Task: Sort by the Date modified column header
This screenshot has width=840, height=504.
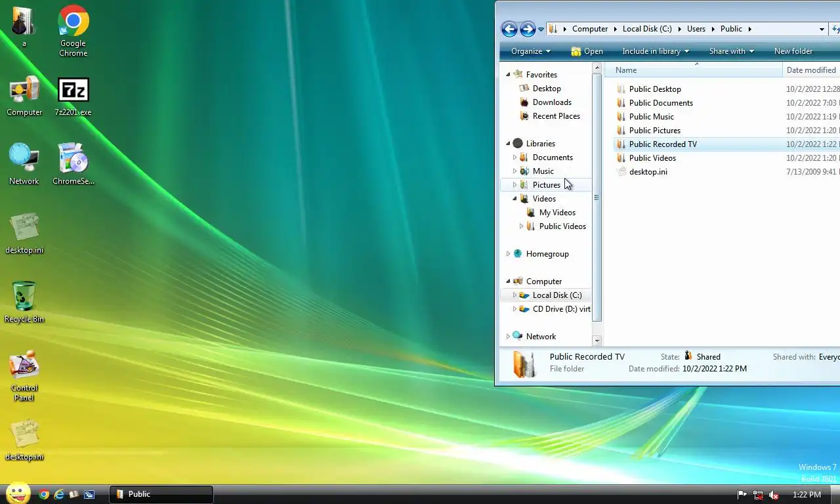Action: click(811, 70)
